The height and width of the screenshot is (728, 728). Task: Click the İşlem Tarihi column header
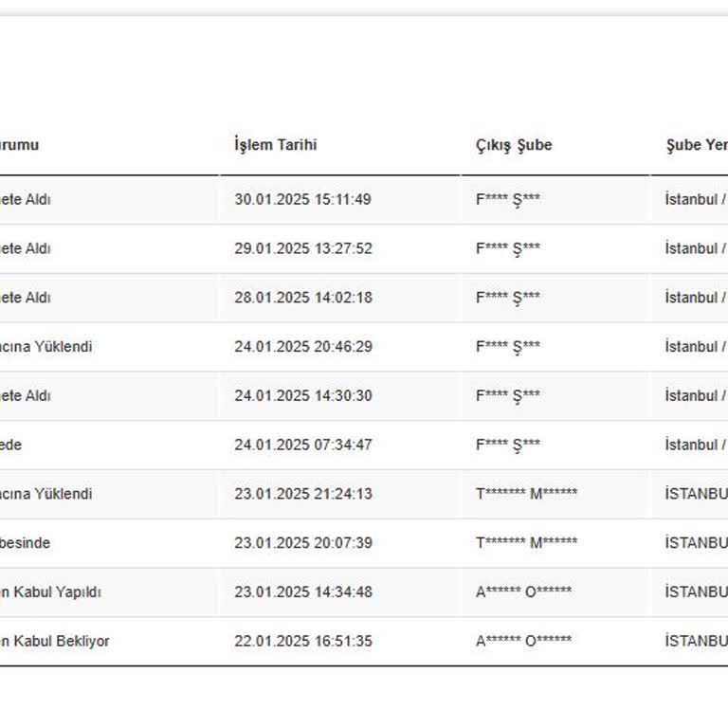(x=276, y=145)
